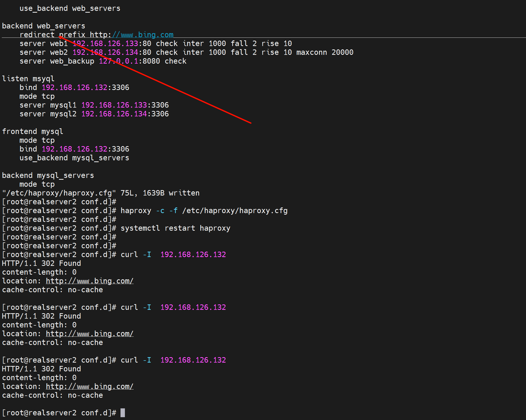Click web1 server IP 192.168.126.133:80

point(112,43)
